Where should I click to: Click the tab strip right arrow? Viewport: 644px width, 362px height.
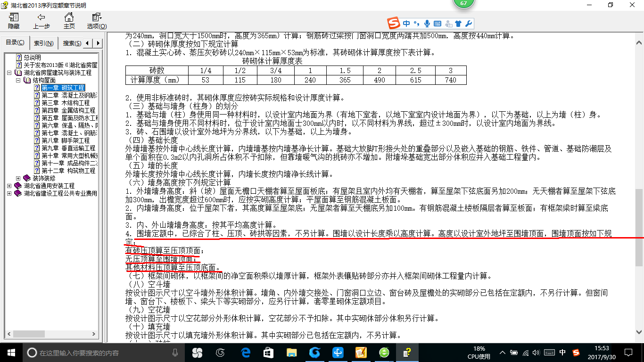(98, 43)
